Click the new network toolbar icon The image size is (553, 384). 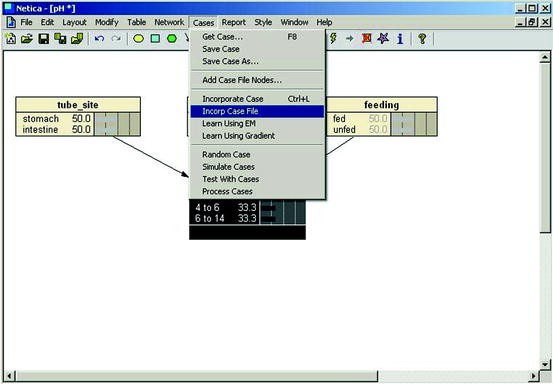[11, 38]
